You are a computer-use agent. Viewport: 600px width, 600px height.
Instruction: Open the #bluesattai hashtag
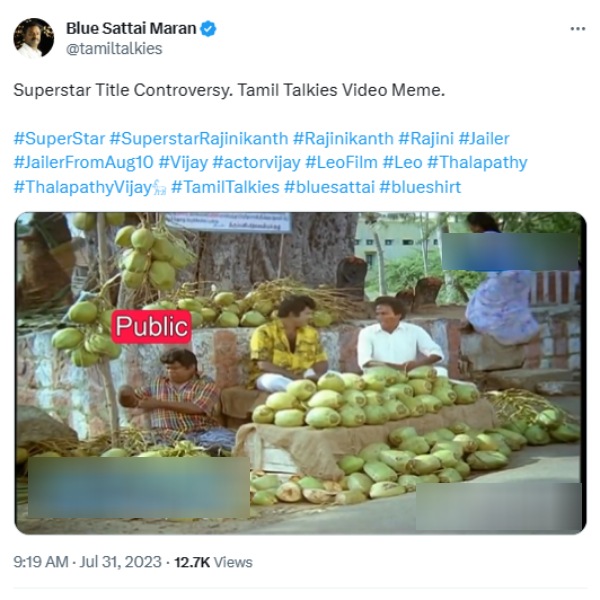[329, 186]
